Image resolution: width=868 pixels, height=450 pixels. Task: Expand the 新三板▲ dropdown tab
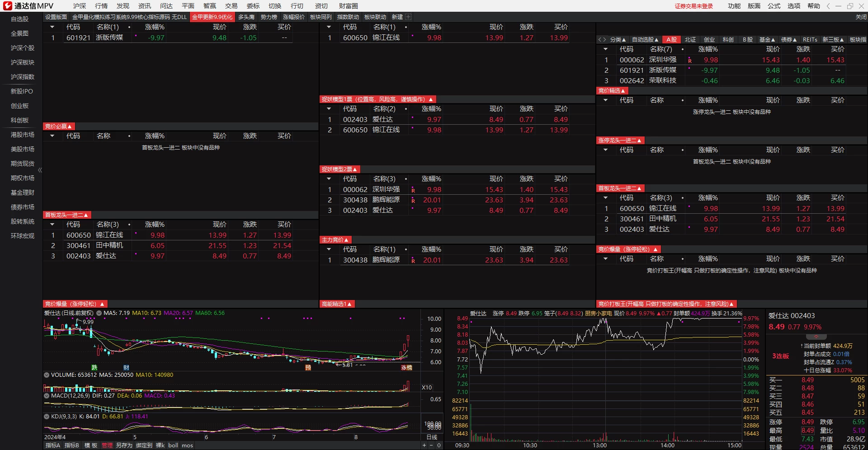coord(833,40)
